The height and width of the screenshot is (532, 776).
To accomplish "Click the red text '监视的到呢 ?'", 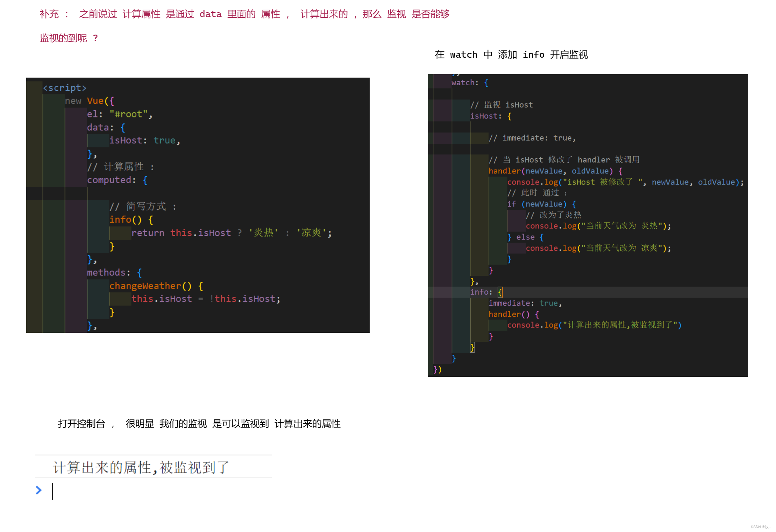I will [x=69, y=38].
